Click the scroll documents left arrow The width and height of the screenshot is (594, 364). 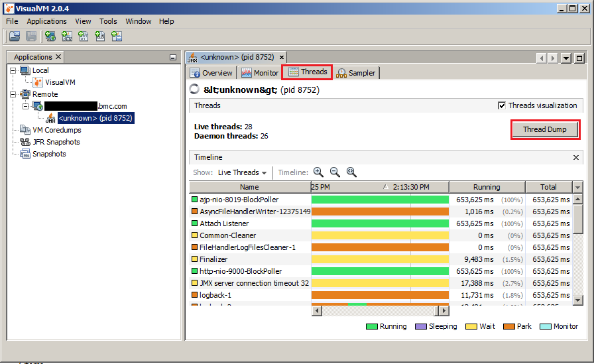click(x=542, y=58)
